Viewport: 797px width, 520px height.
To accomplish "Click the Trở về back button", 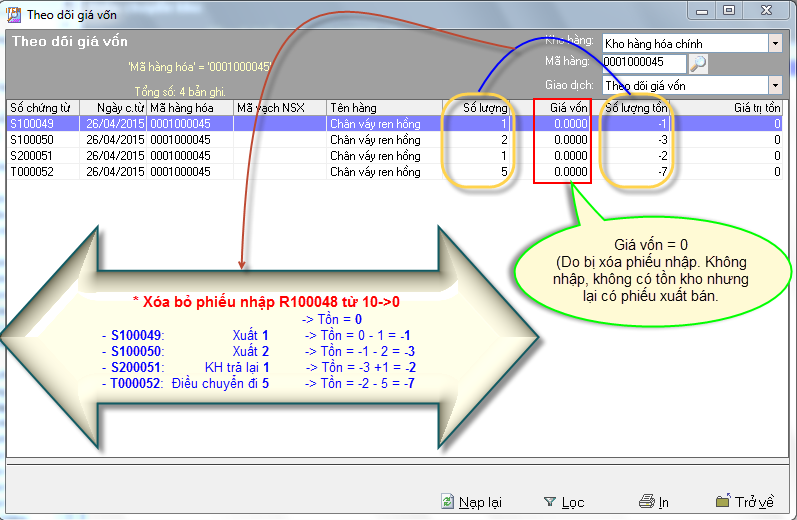I will pos(745,502).
